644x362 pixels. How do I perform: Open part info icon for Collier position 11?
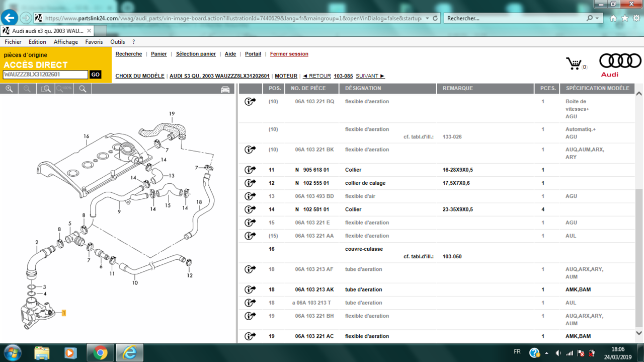tap(250, 170)
